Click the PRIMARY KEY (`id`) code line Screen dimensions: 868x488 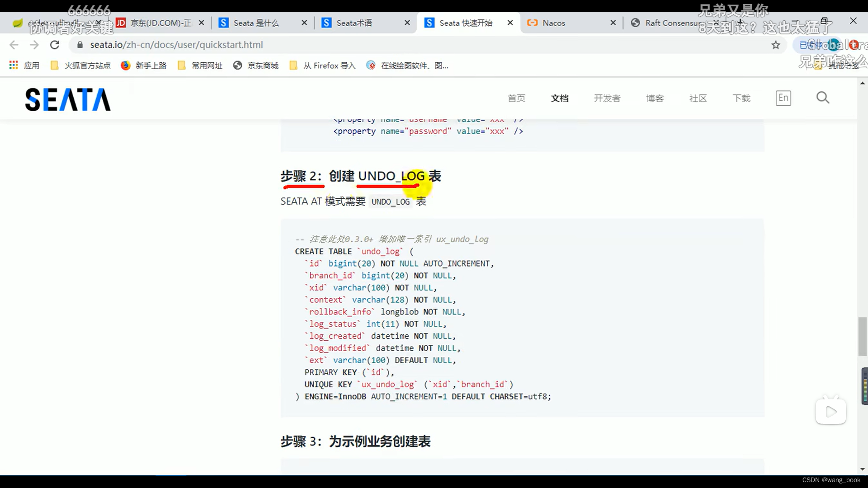coord(349,372)
